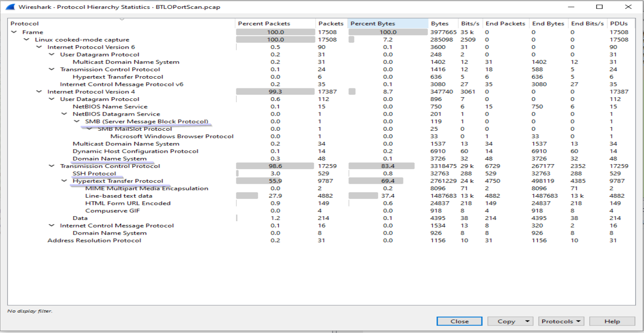Collapse the Transmission Control Protocol branch
The width and height of the screenshot is (644, 333).
click(51, 166)
